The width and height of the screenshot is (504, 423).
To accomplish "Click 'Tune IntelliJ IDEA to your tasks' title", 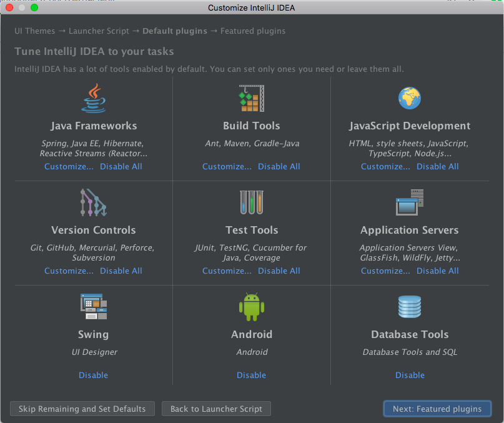I will [x=94, y=51].
